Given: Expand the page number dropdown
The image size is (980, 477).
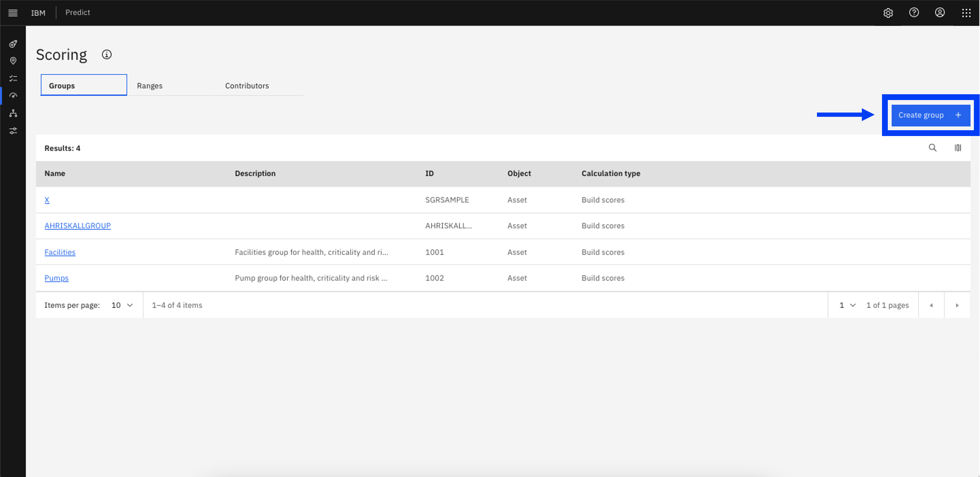Looking at the screenshot, I should click(x=846, y=305).
